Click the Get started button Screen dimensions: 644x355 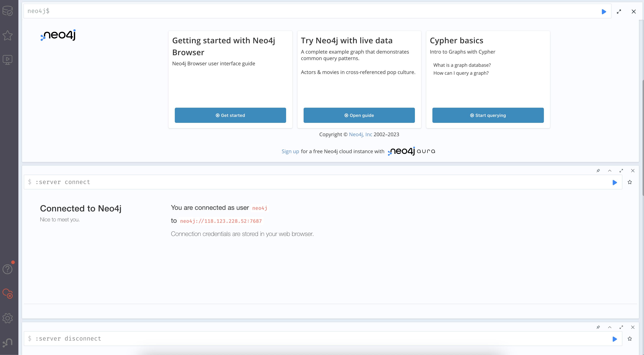(x=230, y=115)
